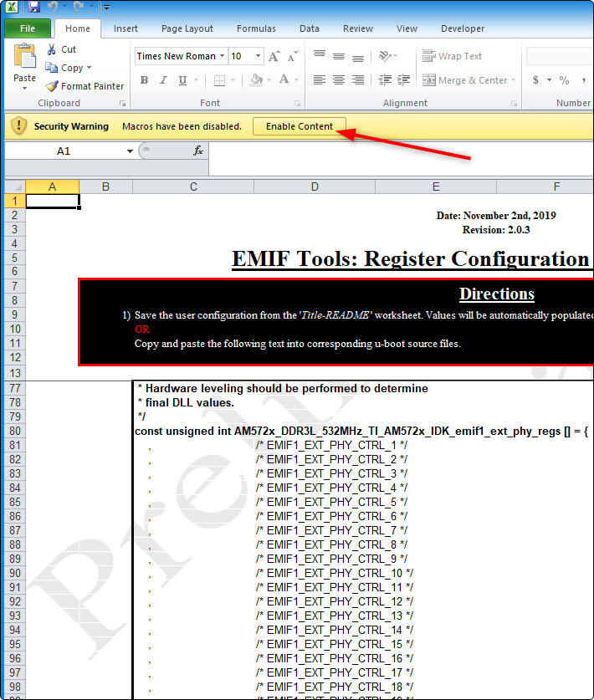Screen dimensions: 594x700
Task: Select Top Align
Action: [320, 56]
